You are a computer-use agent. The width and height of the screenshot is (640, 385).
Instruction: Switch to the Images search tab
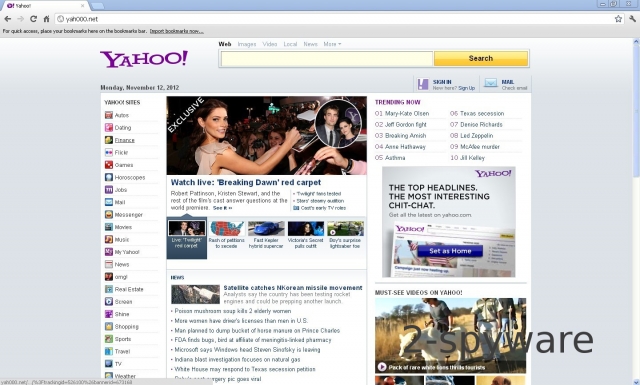point(247,44)
